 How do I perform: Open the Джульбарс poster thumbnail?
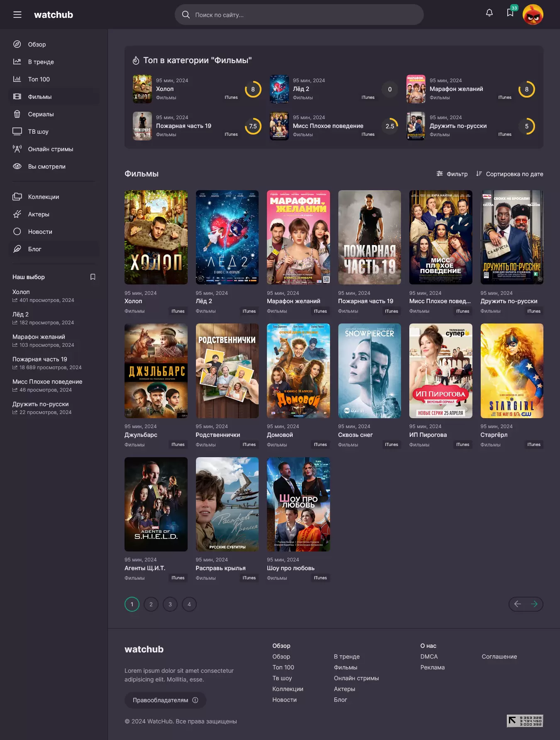click(156, 371)
